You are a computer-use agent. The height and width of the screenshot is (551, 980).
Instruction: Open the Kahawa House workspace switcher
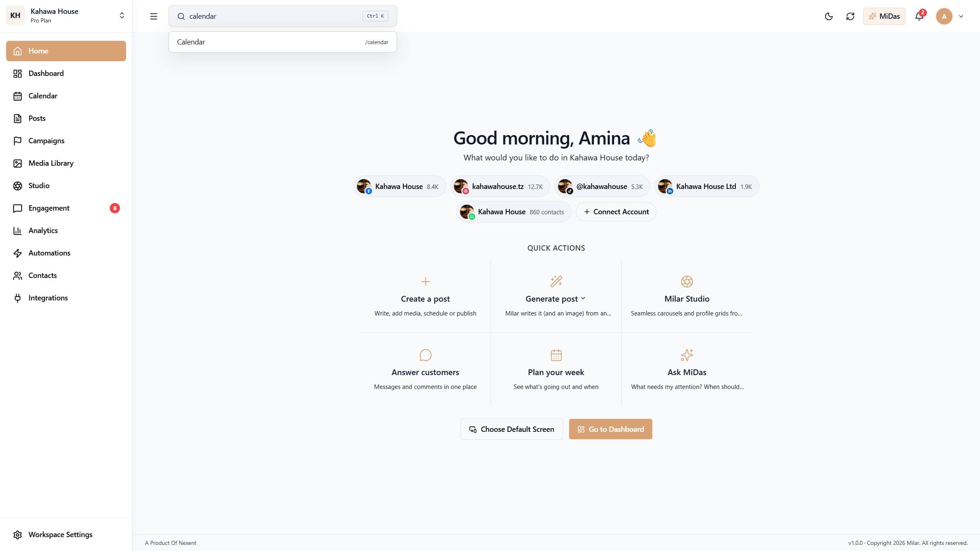66,16
